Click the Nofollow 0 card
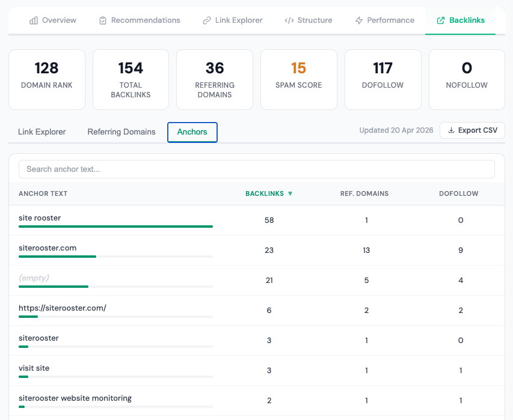Screen dimensions: 513x420 point(467,79)
